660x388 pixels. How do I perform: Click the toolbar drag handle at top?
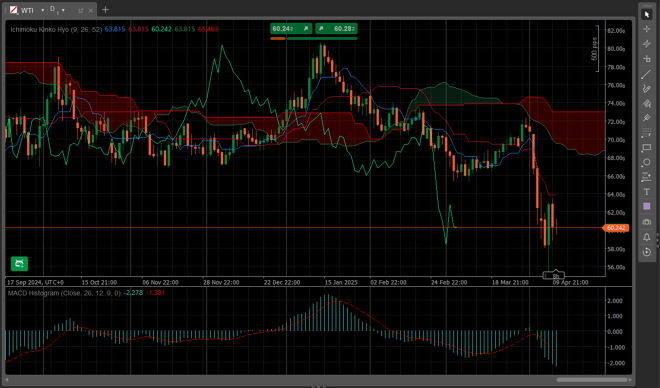647,5
